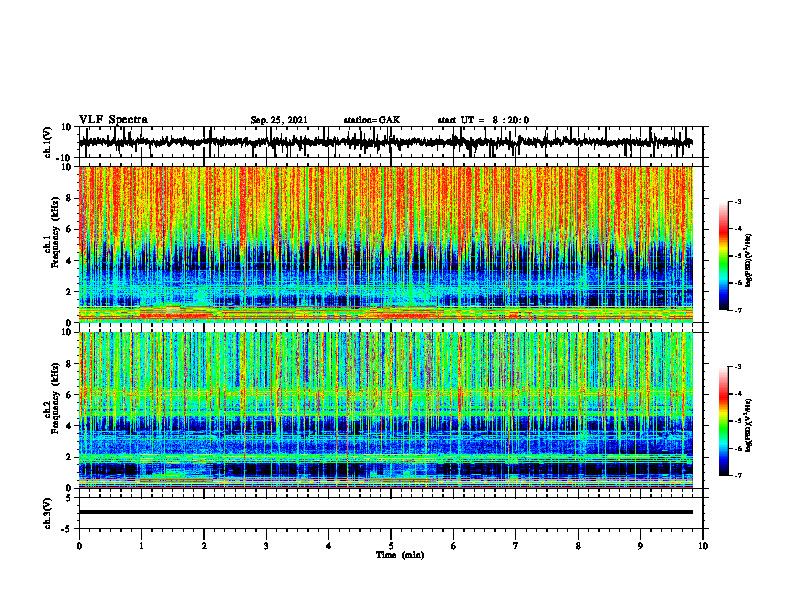Click the "4" kHz tick of ch.2 spectrogram
Image resolution: width=792 pixels, height=612 pixels.
(x=69, y=426)
